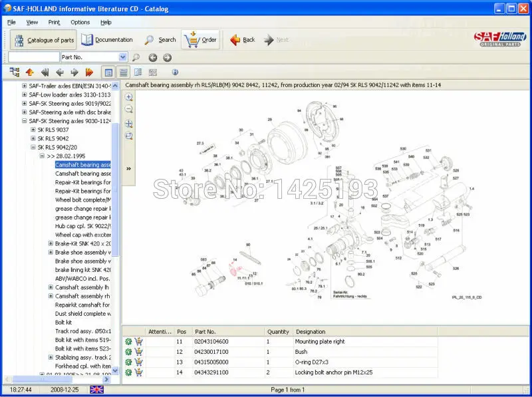
Task: Click zoom out icon beside diagram
Action: point(129,110)
